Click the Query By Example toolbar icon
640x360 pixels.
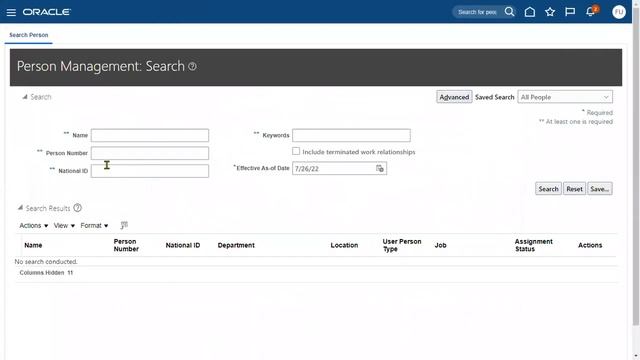(124, 225)
